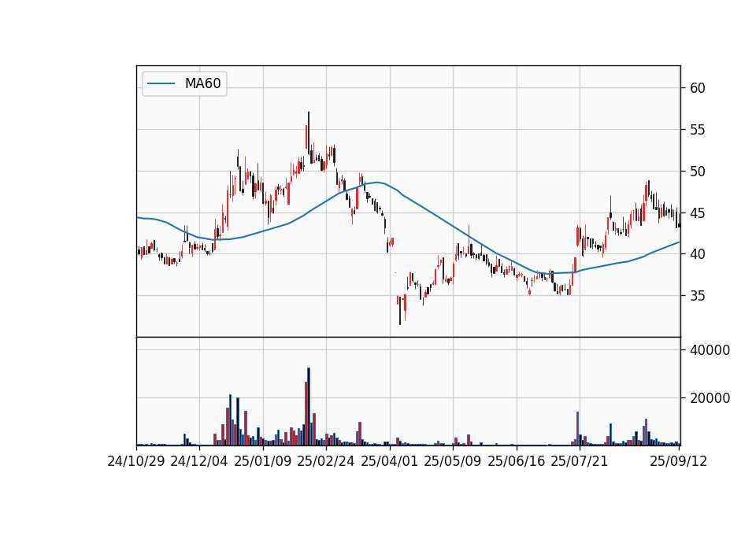The image size is (756, 543).
Task: Select the 24/10/29 date label
Action: (x=136, y=461)
